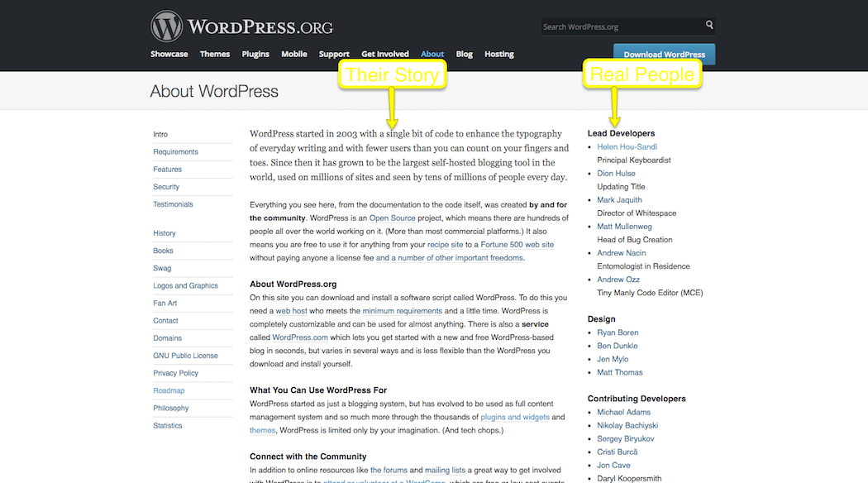The image size is (868, 483).
Task: Follow the WordPress.com link
Action: click(x=300, y=338)
